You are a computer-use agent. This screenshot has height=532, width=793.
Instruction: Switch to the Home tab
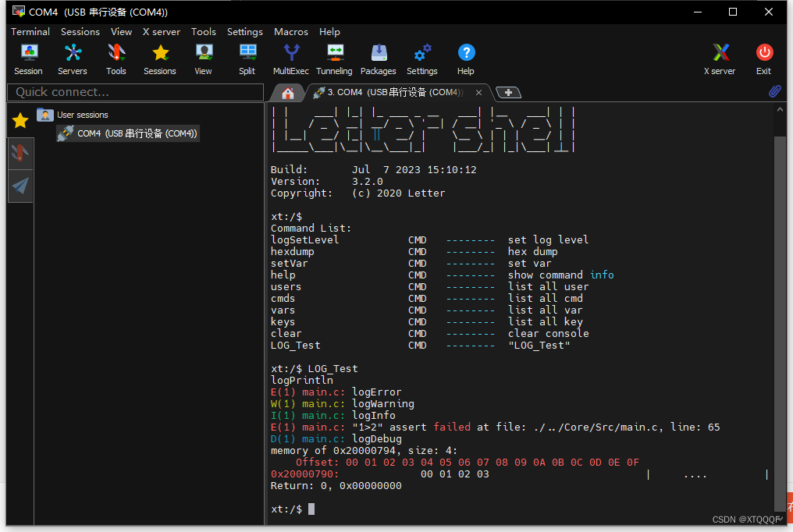[x=286, y=92]
